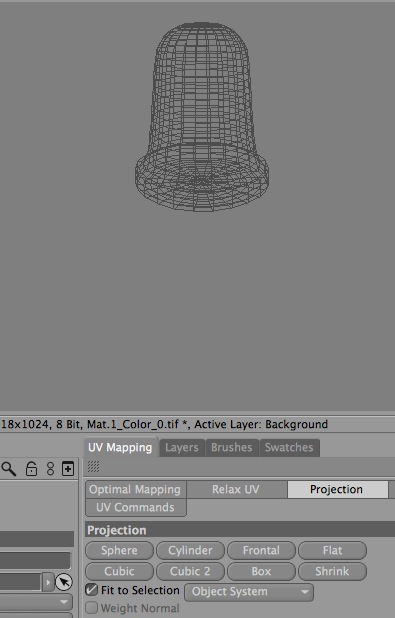
Task: Select the Relax UV tab
Action: click(x=236, y=490)
